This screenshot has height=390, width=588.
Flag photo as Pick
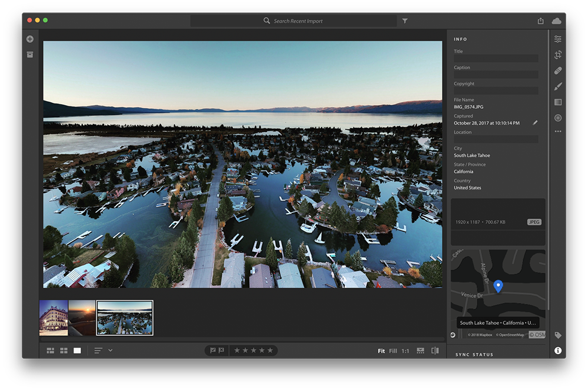click(213, 350)
